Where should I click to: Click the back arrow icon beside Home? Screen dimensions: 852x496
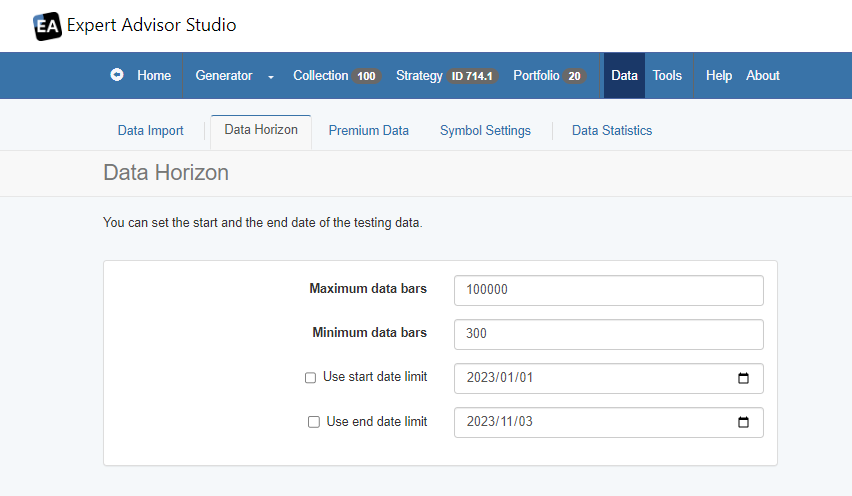pos(117,75)
